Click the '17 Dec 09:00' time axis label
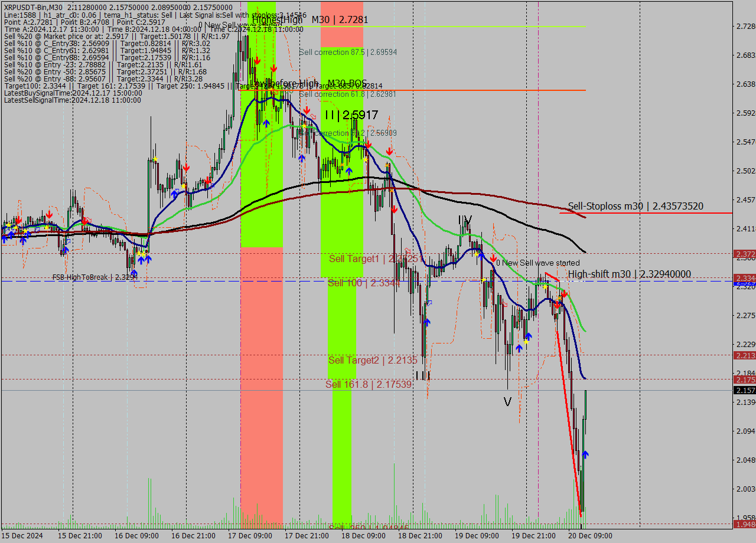Screen dimensions: 756x543 250,536
